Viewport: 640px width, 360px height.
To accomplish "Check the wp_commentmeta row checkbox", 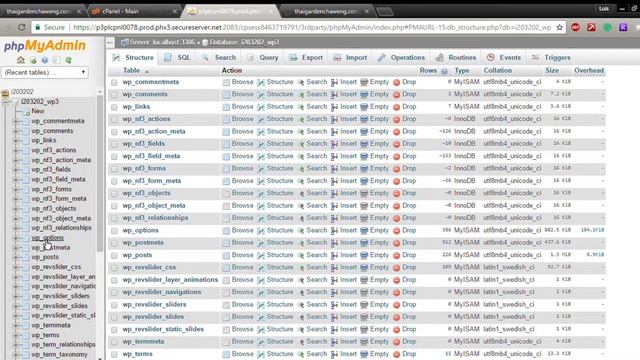I will pos(114,82).
